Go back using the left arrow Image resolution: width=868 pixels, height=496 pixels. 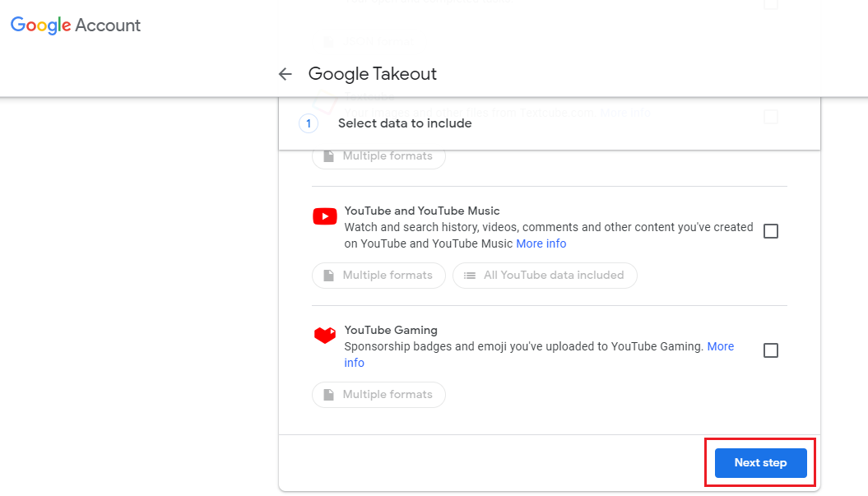[x=285, y=74]
